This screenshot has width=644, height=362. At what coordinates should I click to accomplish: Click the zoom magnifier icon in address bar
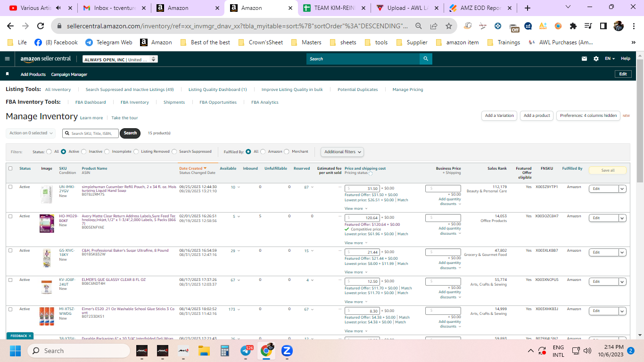pyautogui.click(x=419, y=26)
